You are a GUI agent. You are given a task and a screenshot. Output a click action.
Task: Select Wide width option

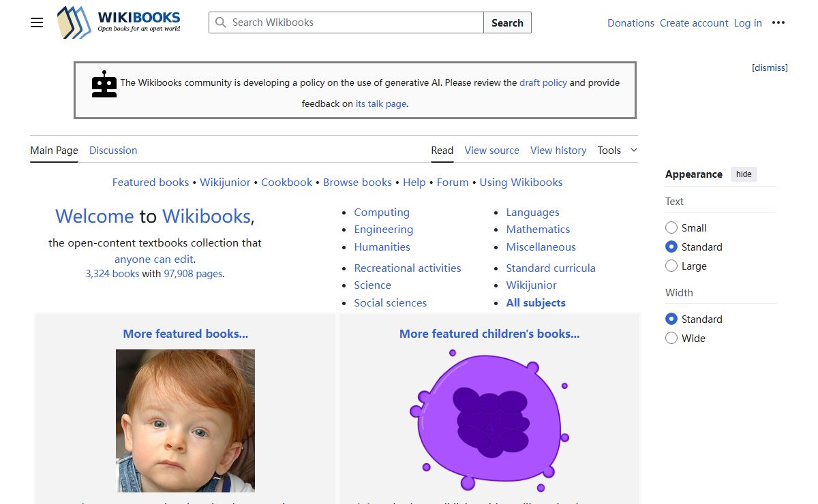point(671,338)
